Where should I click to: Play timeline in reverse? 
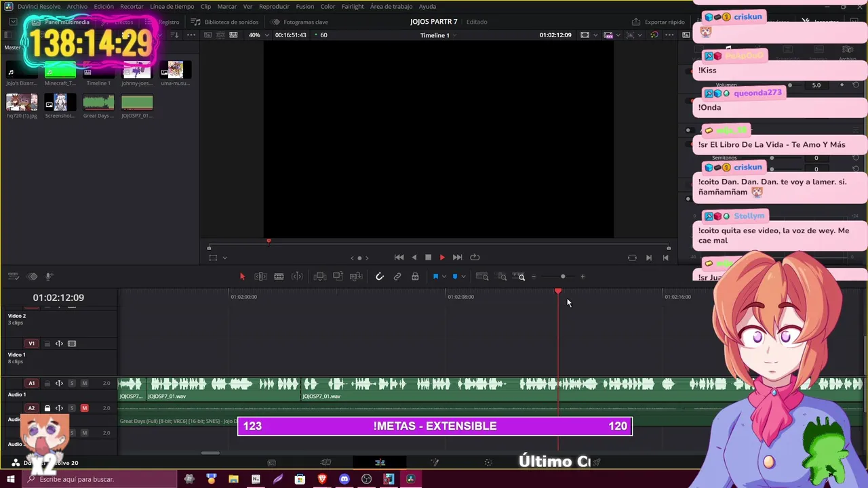click(414, 258)
